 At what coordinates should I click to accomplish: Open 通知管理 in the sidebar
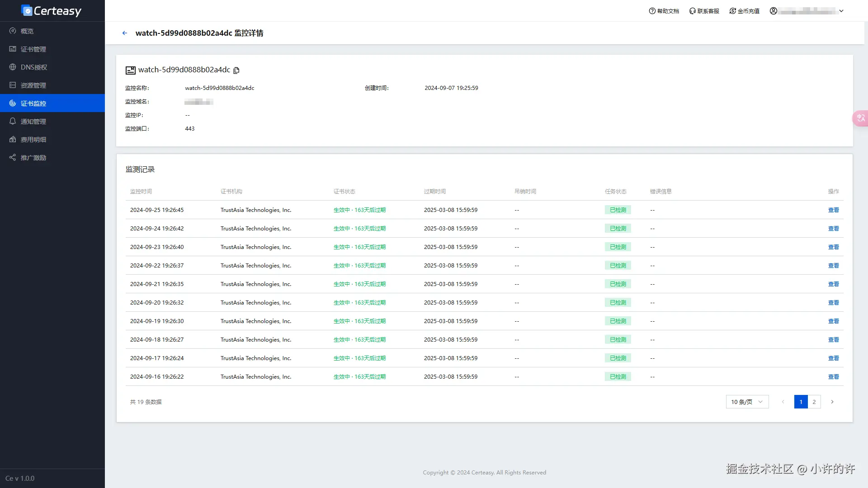[x=33, y=122]
